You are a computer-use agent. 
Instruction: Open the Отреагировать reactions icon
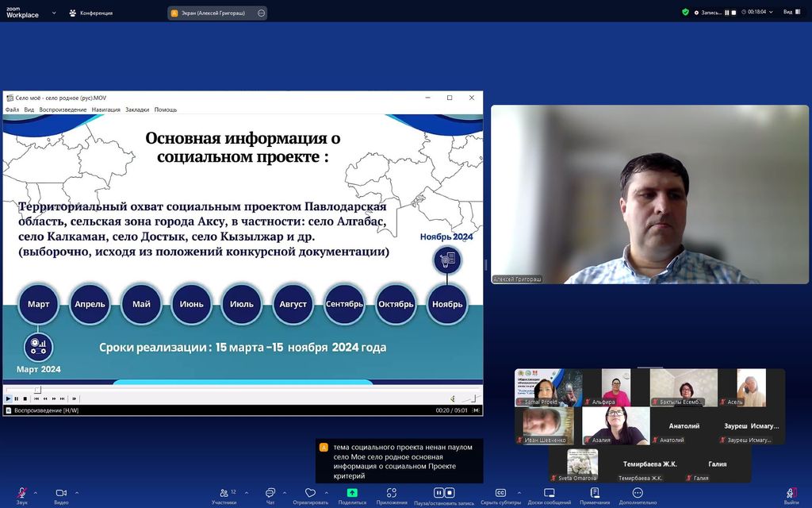pos(310,495)
